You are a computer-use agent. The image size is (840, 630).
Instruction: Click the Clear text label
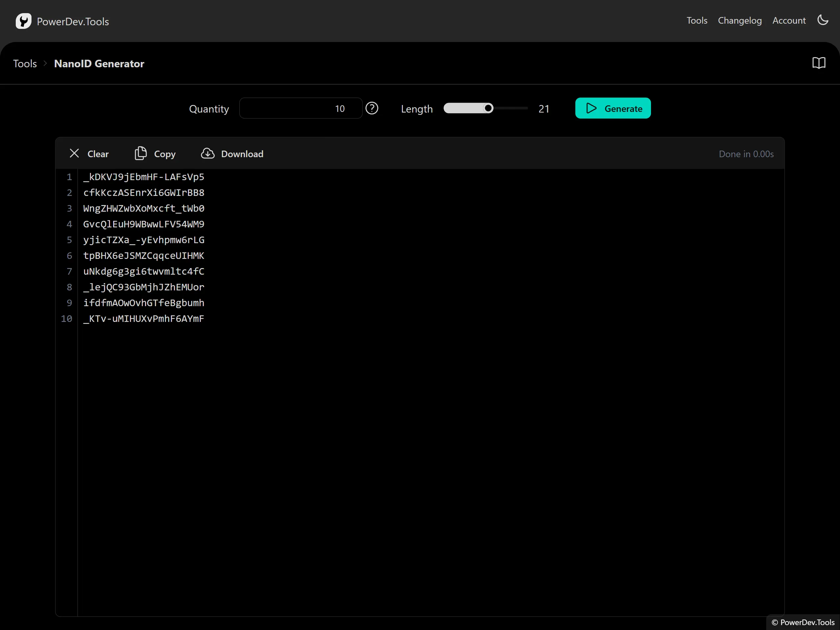pos(98,154)
